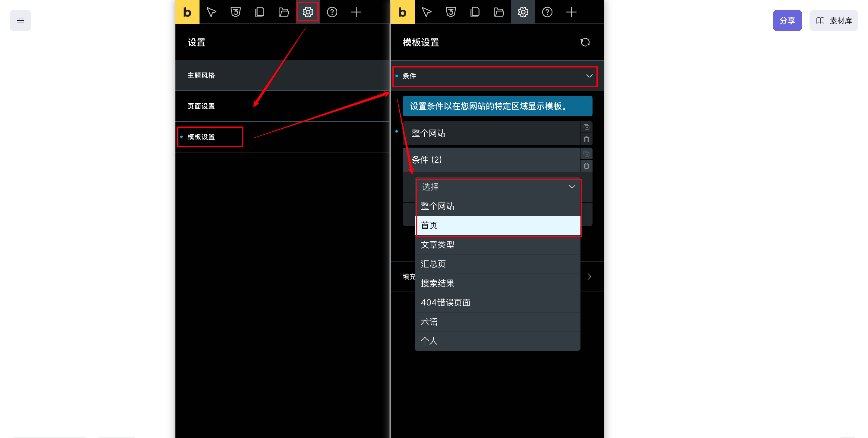Open the help icon in right panel
This screenshot has height=438, width=868.
pos(547,12)
